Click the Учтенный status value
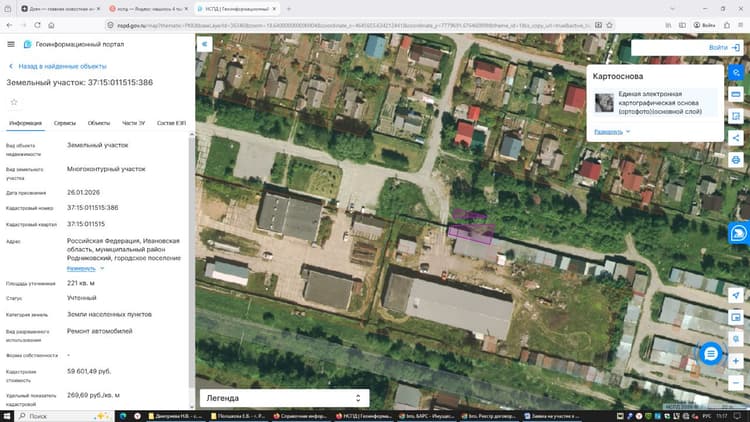This screenshot has width=750, height=422. pyautogui.click(x=81, y=298)
